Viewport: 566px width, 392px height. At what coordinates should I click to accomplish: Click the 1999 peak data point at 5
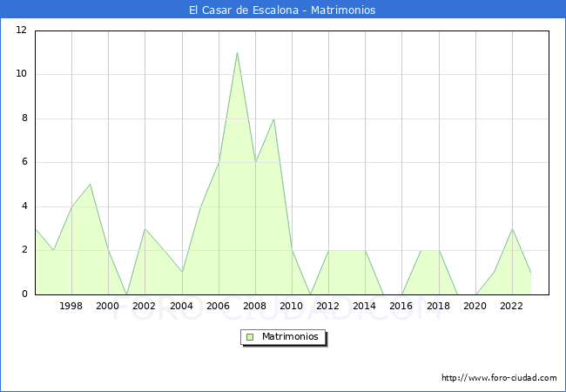coord(91,185)
